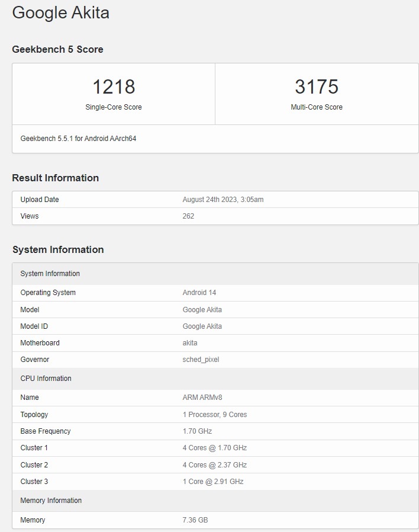Select the 'Android 14' value
This screenshot has width=419, height=532.
[199, 293]
